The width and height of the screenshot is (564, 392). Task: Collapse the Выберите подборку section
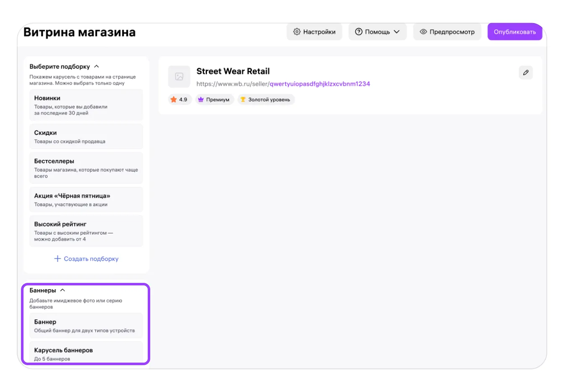pyautogui.click(x=97, y=66)
